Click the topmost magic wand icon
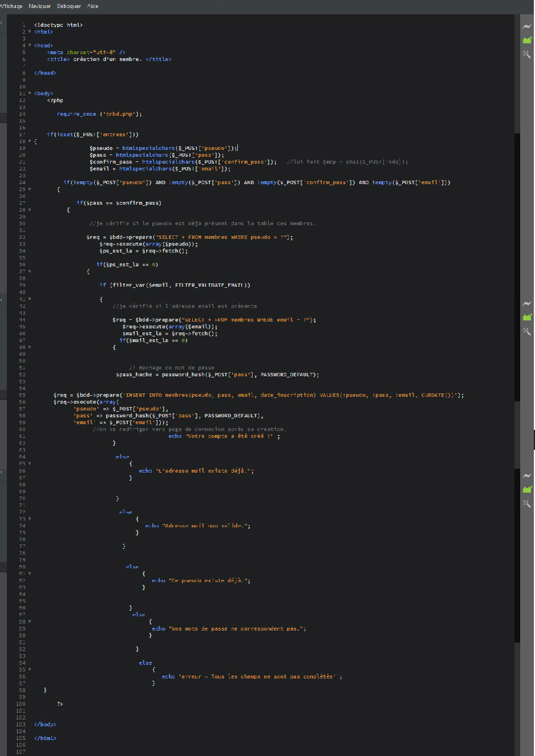This screenshot has width=535, height=756. click(x=527, y=54)
